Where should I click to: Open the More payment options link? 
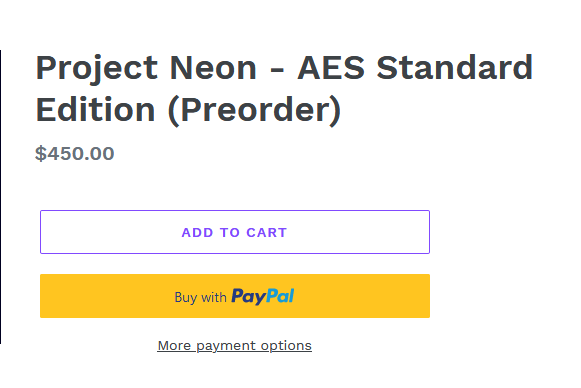pyautogui.click(x=235, y=345)
